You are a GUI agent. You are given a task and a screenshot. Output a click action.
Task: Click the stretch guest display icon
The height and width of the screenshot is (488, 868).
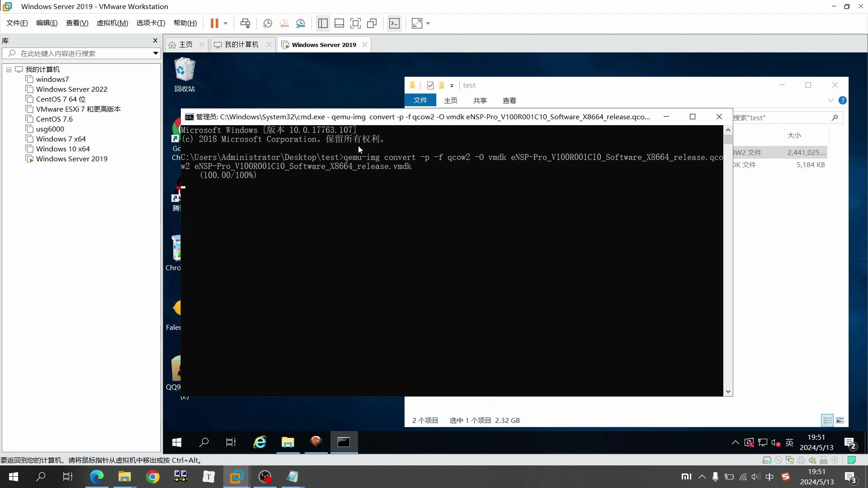pyautogui.click(x=417, y=23)
